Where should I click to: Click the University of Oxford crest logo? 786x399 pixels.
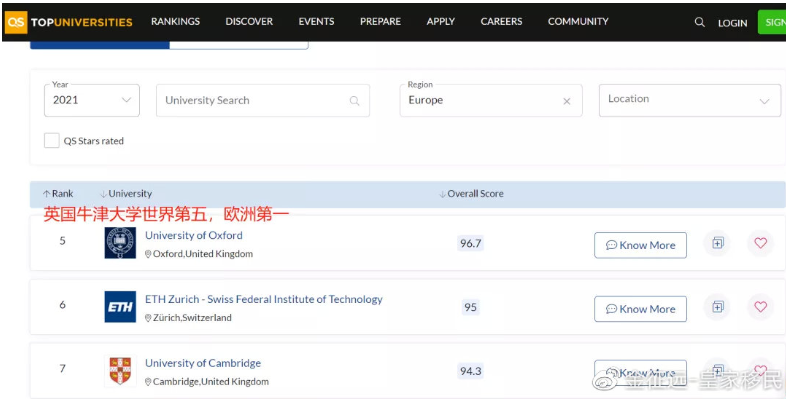120,243
